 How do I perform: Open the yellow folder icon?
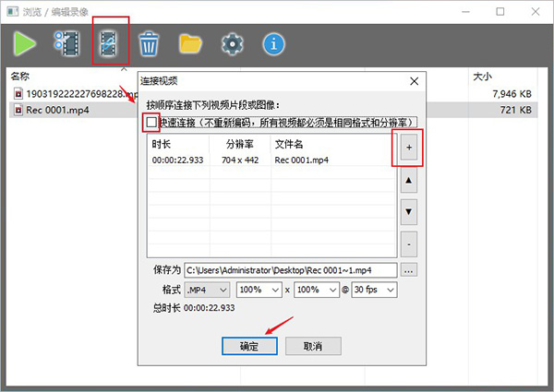pos(191,43)
